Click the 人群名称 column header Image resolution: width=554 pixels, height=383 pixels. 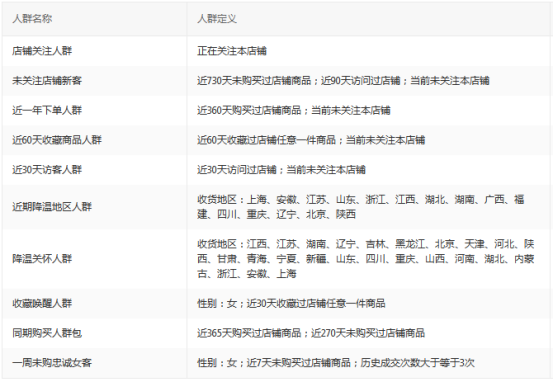point(32,19)
